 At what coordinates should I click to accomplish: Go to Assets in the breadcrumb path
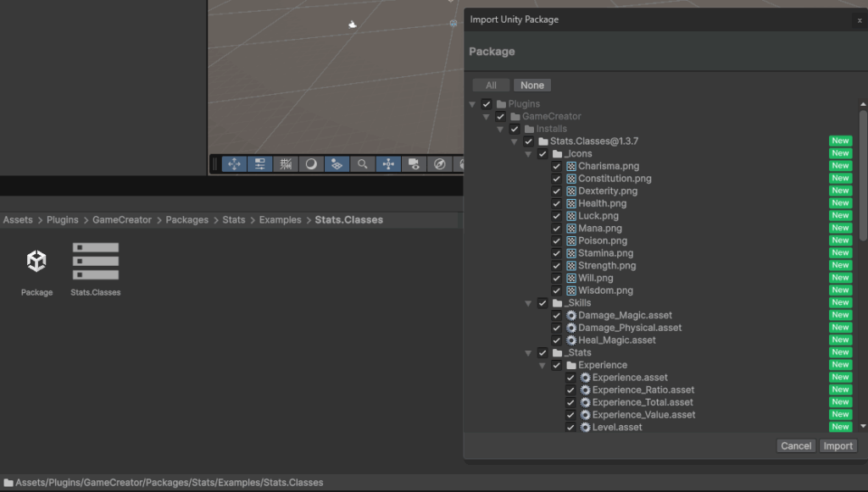(x=18, y=220)
